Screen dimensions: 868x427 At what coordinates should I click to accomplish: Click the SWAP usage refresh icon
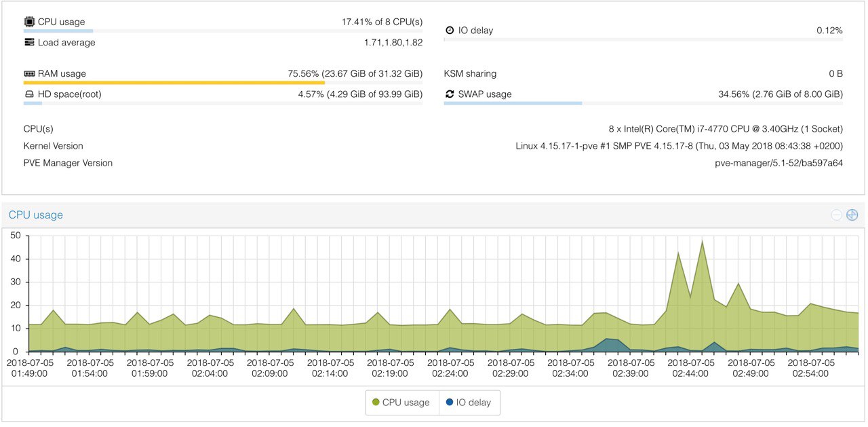tap(450, 94)
